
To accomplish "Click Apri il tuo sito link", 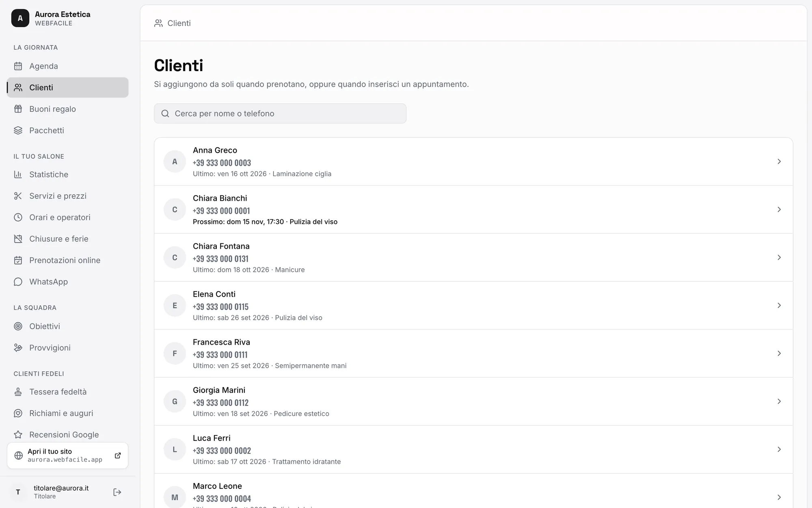I will (68, 456).
